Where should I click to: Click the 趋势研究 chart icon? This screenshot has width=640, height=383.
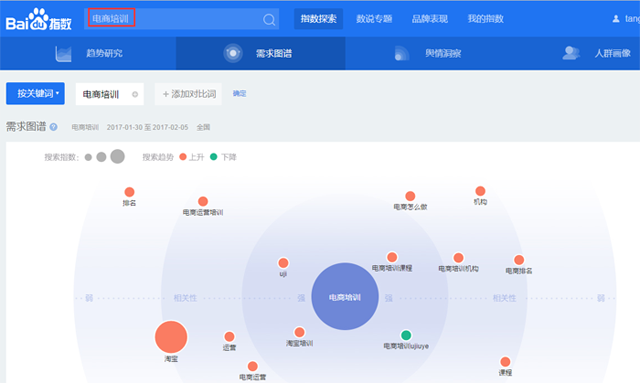[63, 53]
